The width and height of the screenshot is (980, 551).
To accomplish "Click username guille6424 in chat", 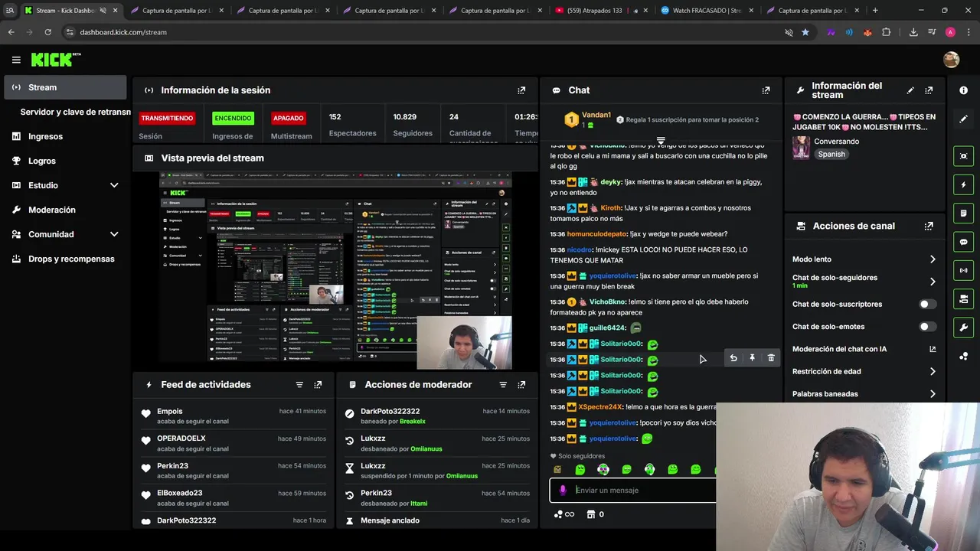I will (x=607, y=328).
